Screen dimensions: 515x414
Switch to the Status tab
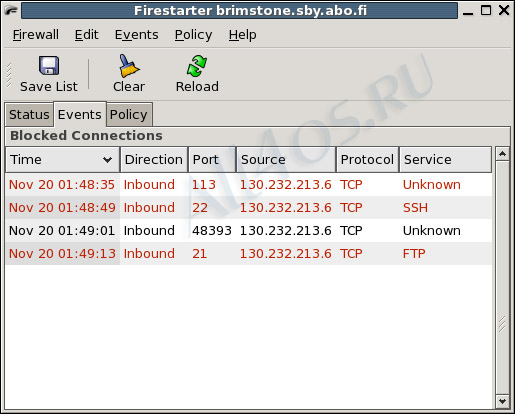29,115
